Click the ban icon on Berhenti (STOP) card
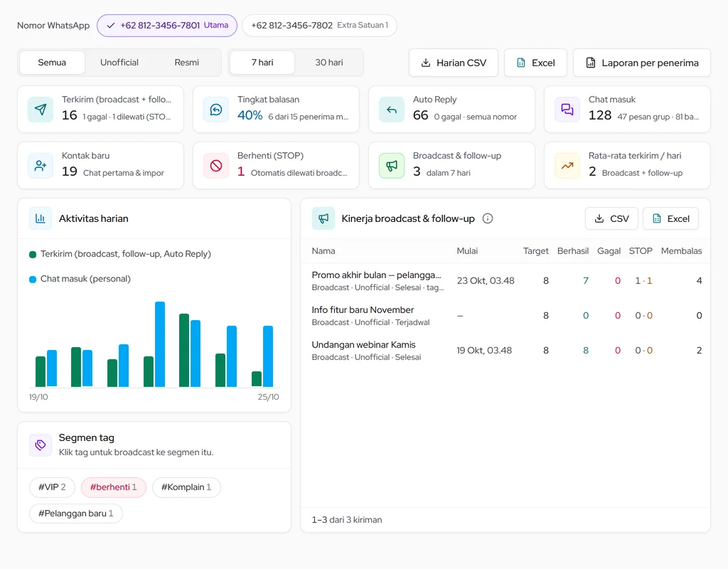The height and width of the screenshot is (569, 728). click(x=216, y=166)
